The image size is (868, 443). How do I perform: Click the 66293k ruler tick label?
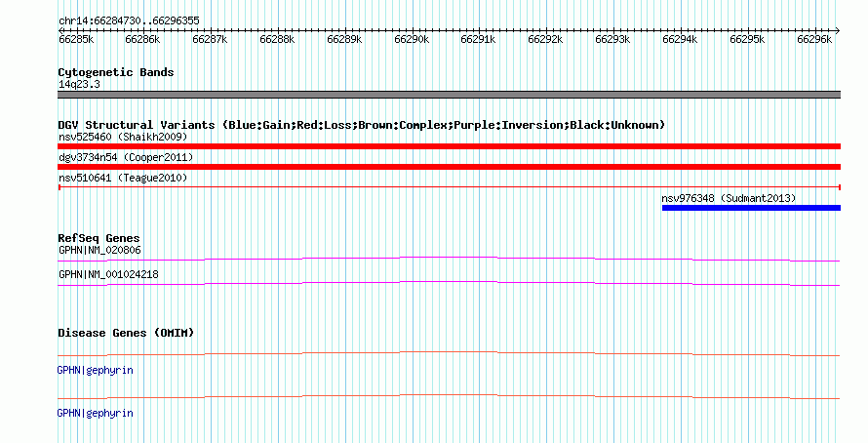coord(612,39)
